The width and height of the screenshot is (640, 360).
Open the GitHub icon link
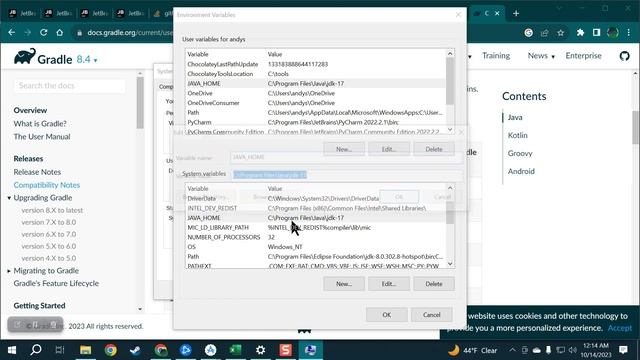[624, 56]
